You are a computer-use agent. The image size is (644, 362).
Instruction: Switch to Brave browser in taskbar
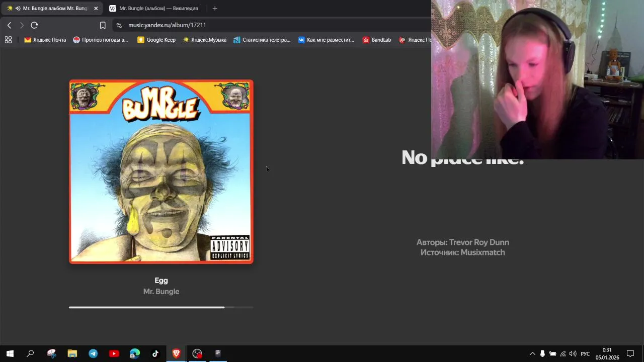tap(176, 353)
